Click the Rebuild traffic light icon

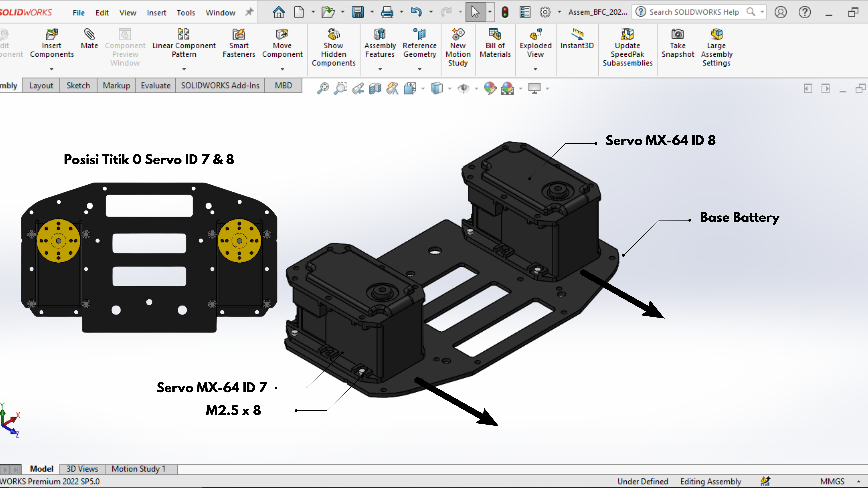coord(505,12)
